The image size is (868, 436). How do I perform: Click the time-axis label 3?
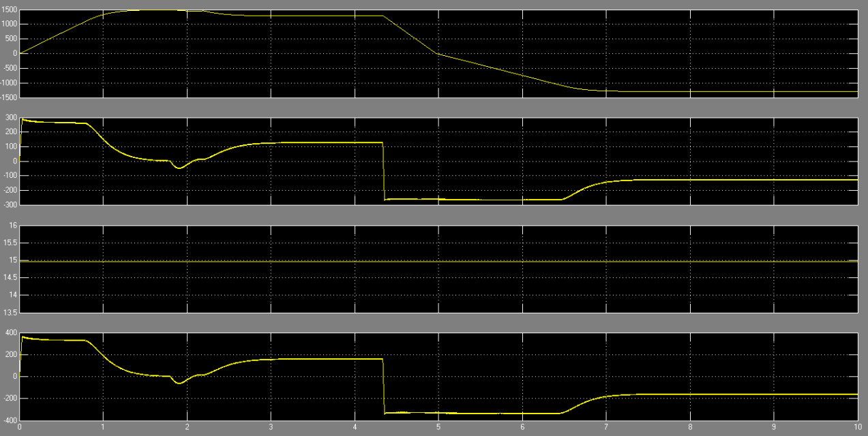[271, 427]
